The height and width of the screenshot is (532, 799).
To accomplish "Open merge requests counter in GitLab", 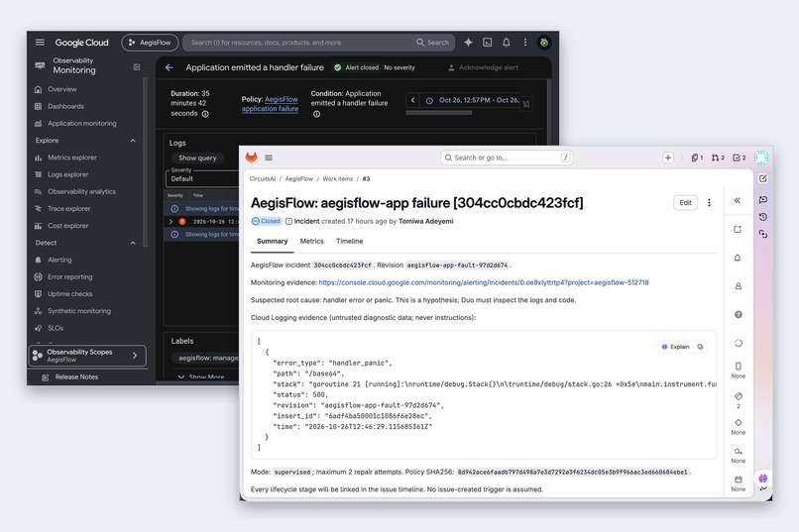I will tap(718, 158).
